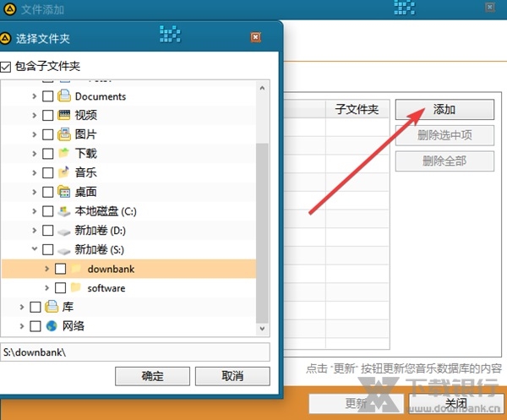
Task: Click the 添加 add button
Action: [x=444, y=110]
